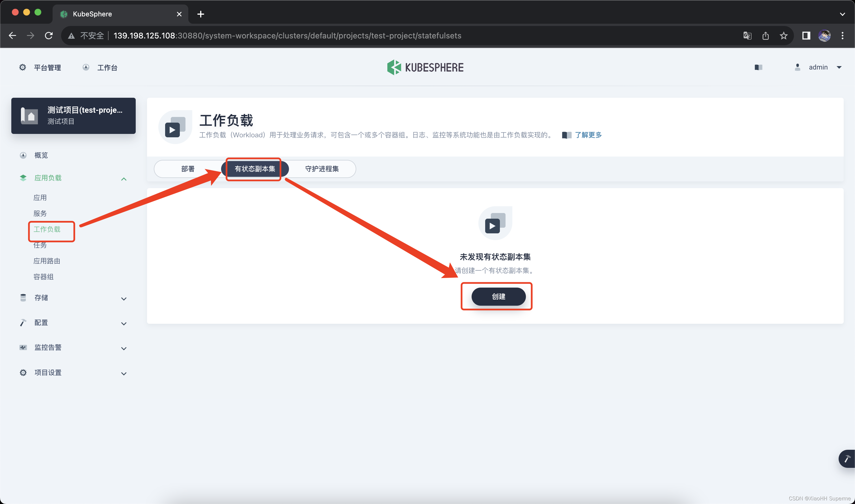Click the browser share icon
Image resolution: width=855 pixels, height=504 pixels.
766,36
